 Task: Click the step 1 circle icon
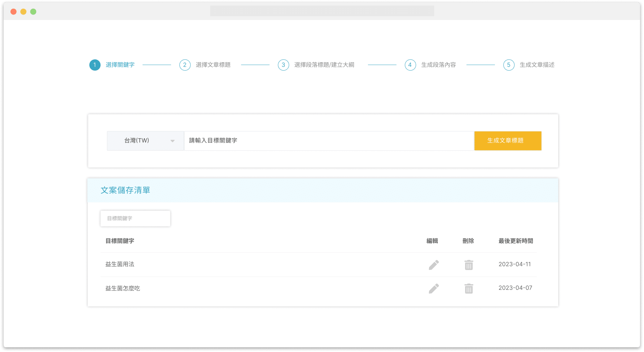click(95, 65)
